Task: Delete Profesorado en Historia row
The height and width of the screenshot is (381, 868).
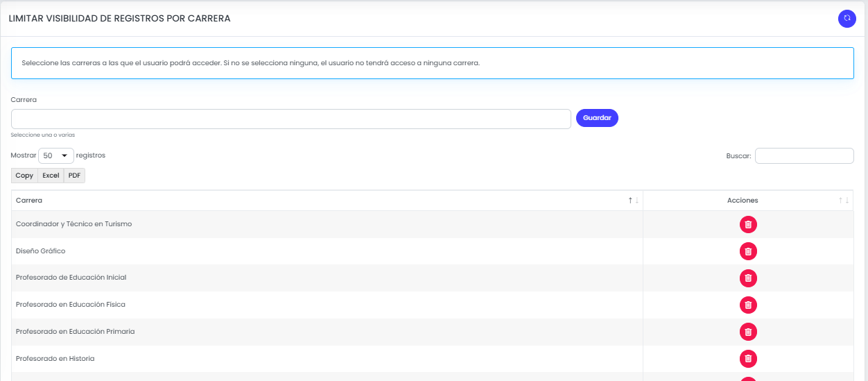Action: pyautogui.click(x=748, y=359)
